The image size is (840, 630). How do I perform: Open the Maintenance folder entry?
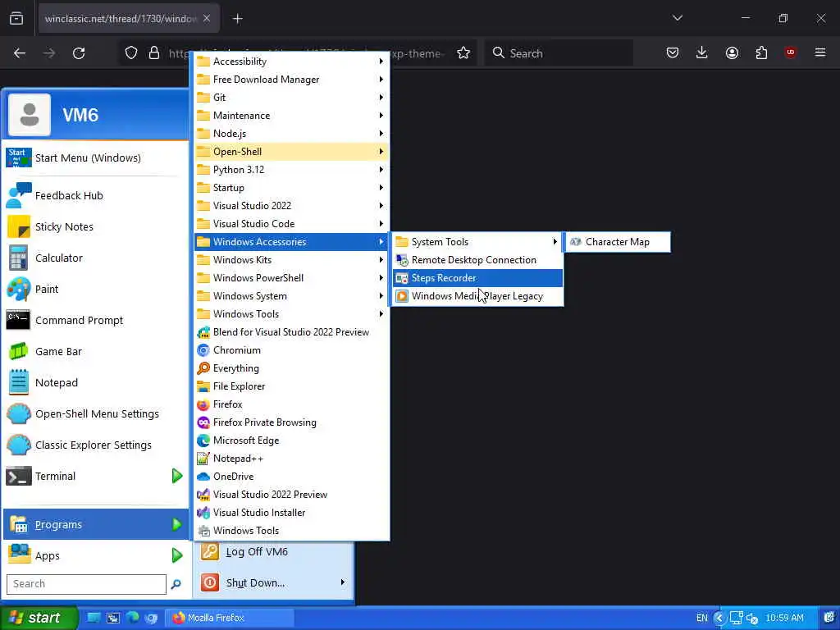[x=291, y=116]
